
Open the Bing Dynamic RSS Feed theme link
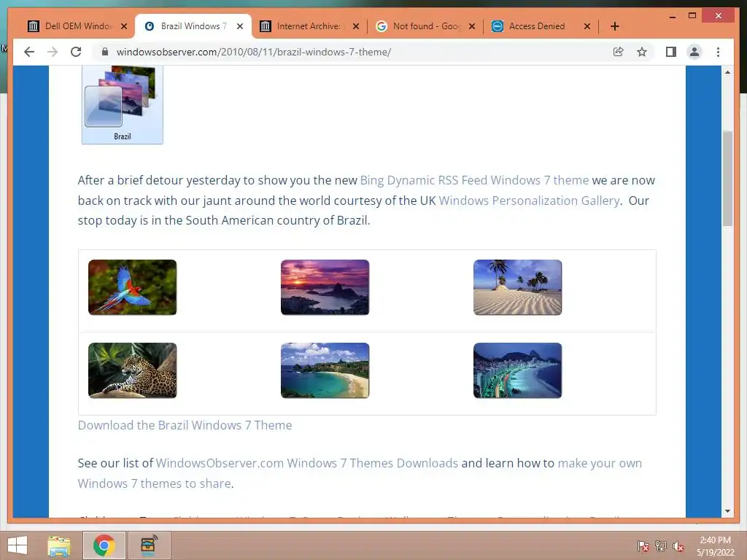[x=474, y=181]
